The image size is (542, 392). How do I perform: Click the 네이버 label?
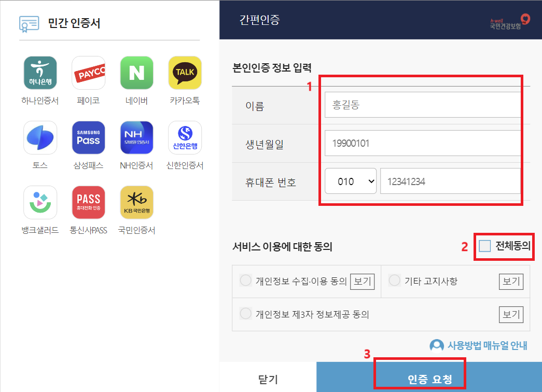(136, 101)
